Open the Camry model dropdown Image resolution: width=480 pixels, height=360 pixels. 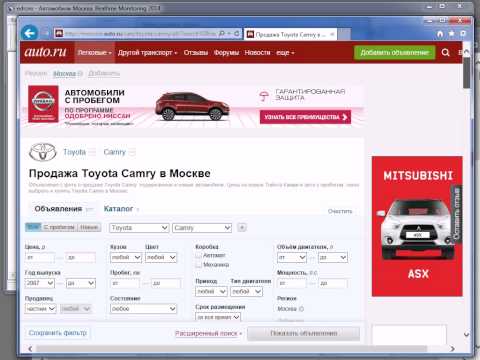click(202, 228)
